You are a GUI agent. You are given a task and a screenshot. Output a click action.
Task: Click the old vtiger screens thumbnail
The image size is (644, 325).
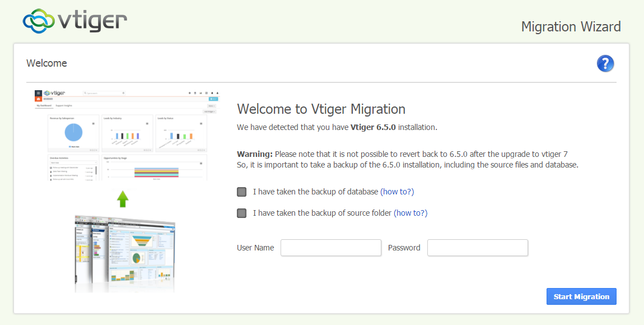pyautogui.click(x=125, y=253)
